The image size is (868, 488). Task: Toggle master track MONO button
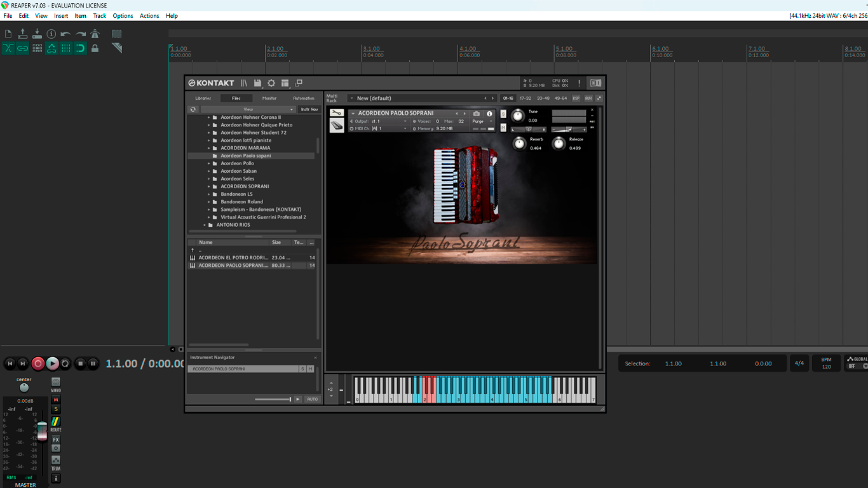[56, 383]
